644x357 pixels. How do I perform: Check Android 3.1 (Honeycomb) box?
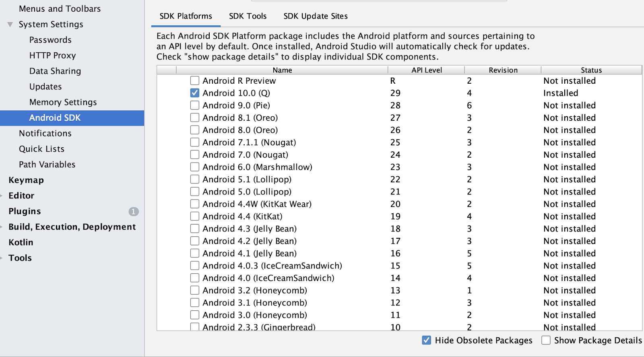[195, 303]
